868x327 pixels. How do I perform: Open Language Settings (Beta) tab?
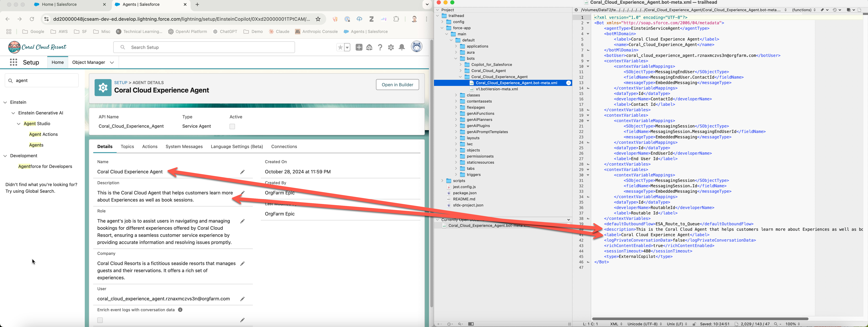(x=237, y=147)
